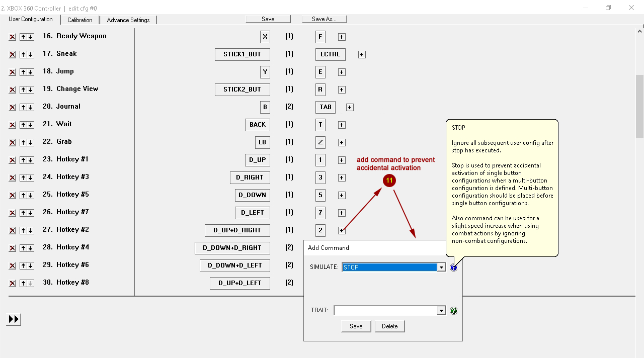Click the STICK1_BUT controller button box

click(x=242, y=54)
